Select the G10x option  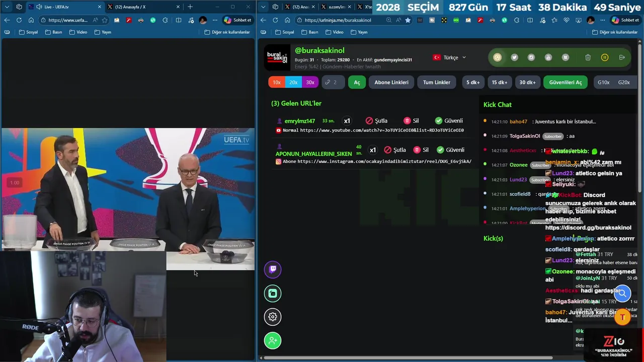[603, 82]
